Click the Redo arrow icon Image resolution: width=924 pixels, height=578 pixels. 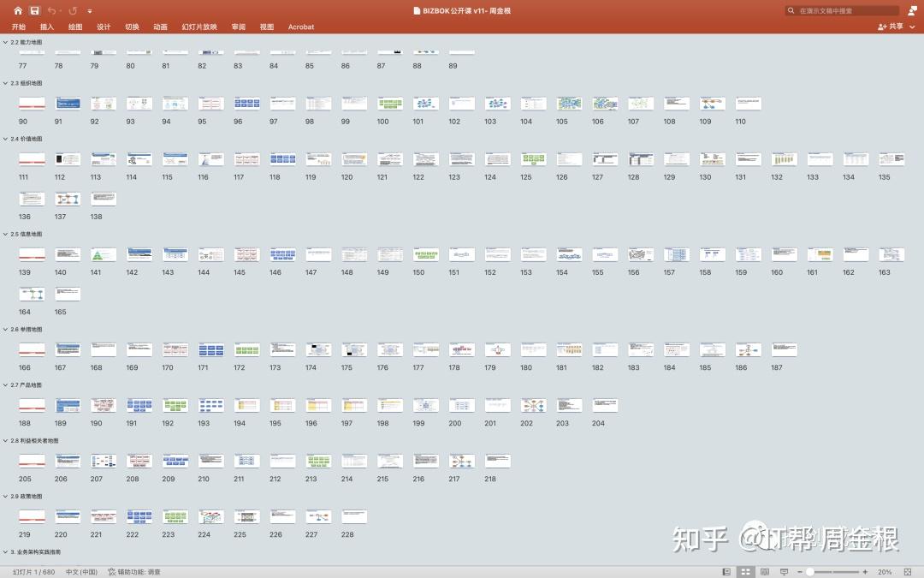(72, 10)
